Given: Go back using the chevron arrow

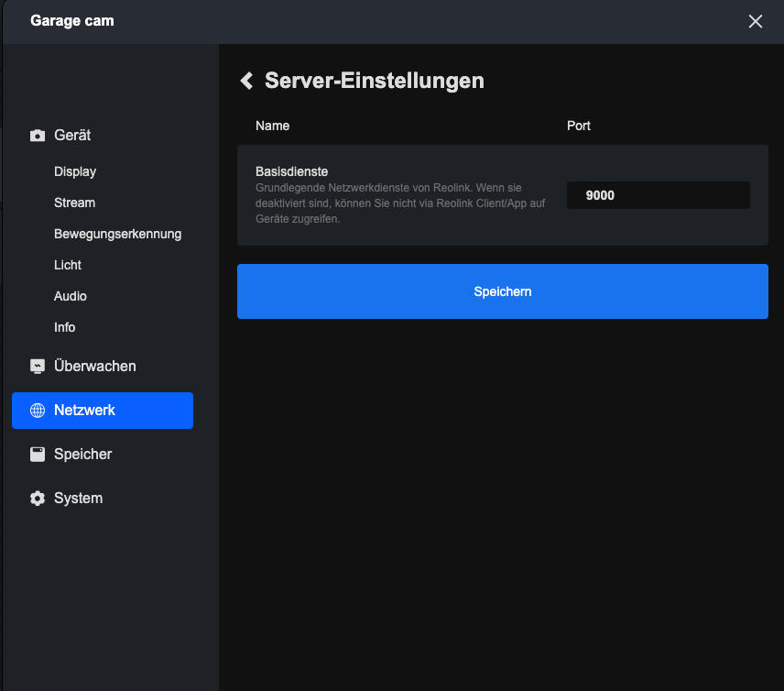Looking at the screenshot, I should (246, 81).
